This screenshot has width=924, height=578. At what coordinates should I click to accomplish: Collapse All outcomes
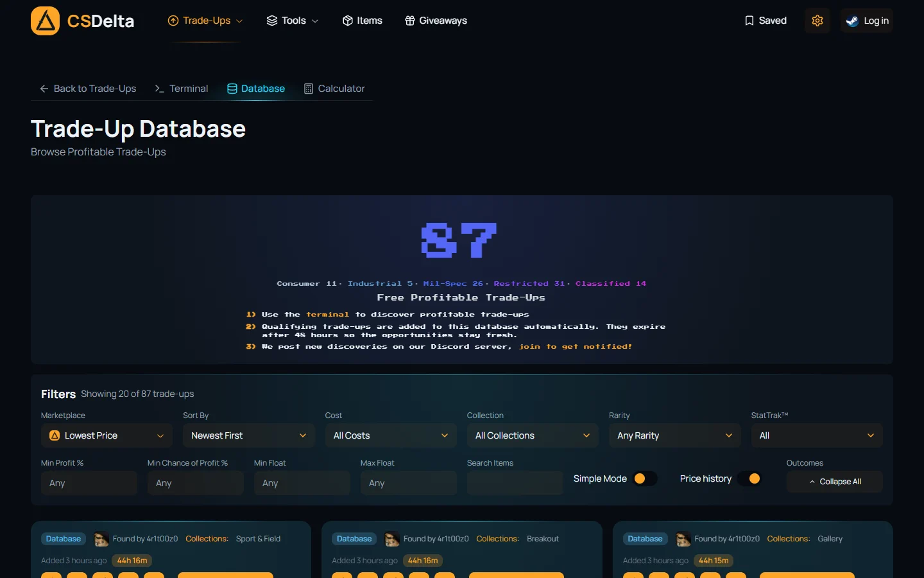pyautogui.click(x=835, y=482)
